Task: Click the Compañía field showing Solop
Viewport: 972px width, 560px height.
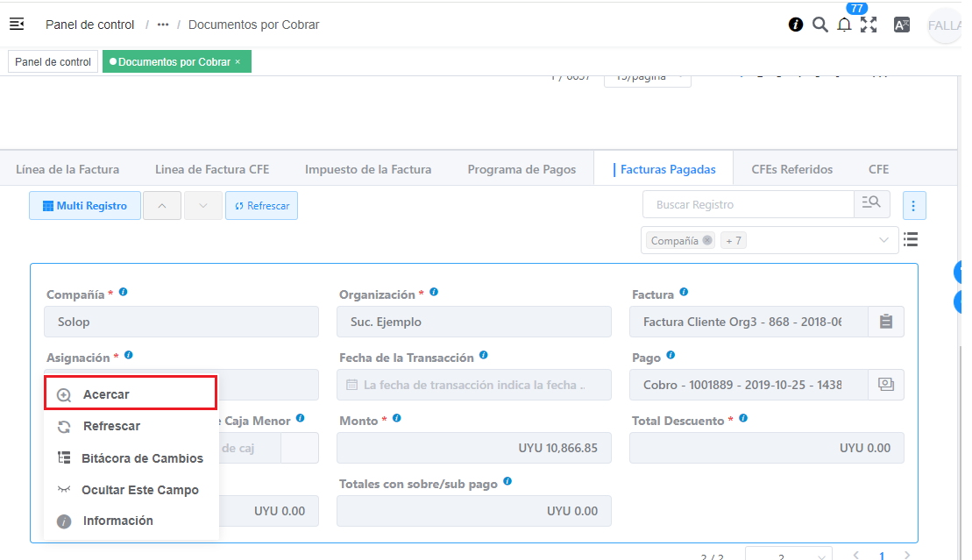Action: (x=181, y=322)
